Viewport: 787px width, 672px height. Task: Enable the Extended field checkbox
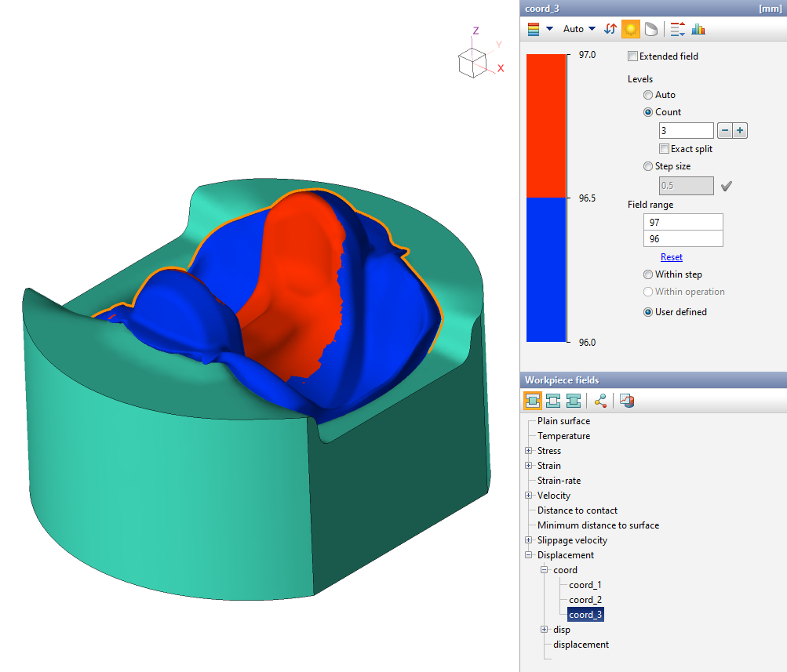tap(633, 56)
